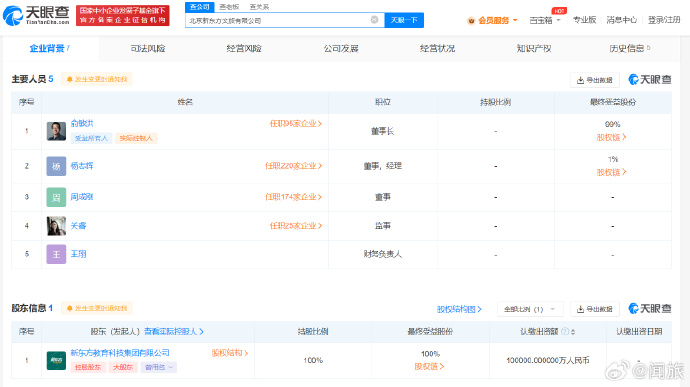Expand the 曾用名 dropdown tag
This screenshot has width=690, height=387.
[158, 367]
